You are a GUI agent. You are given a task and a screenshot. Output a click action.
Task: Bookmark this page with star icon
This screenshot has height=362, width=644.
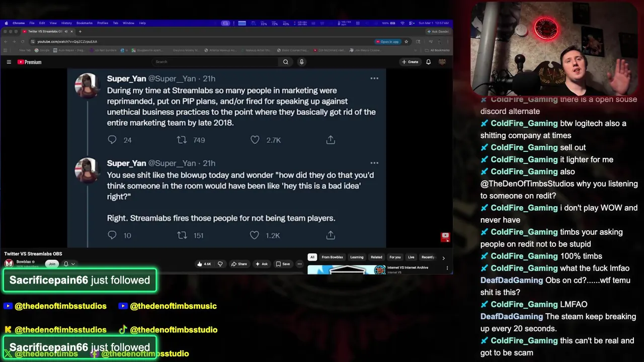(x=406, y=42)
